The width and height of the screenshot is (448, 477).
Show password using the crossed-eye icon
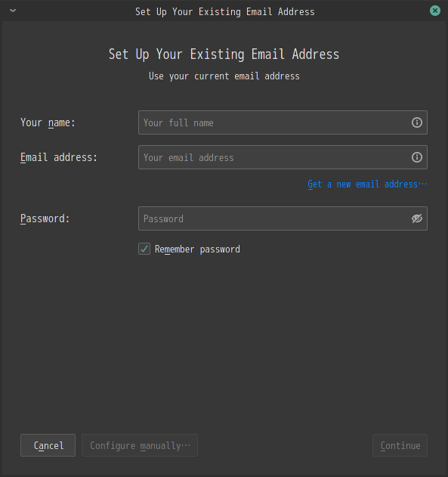point(417,218)
